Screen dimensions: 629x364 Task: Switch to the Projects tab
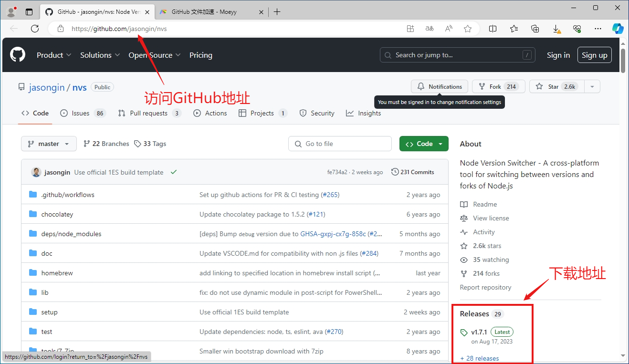[262, 113]
